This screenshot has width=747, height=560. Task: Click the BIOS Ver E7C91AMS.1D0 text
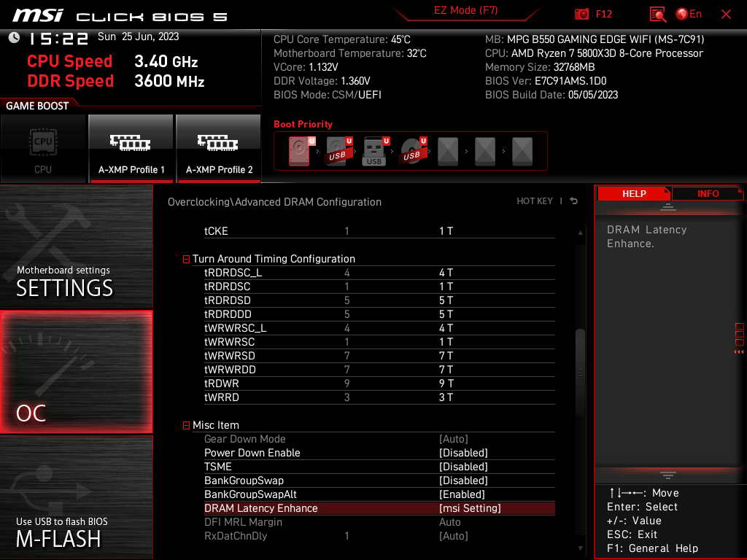click(546, 81)
